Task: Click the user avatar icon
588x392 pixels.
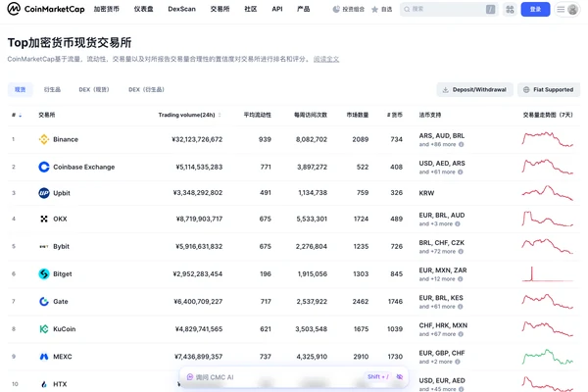Action: 572,10
